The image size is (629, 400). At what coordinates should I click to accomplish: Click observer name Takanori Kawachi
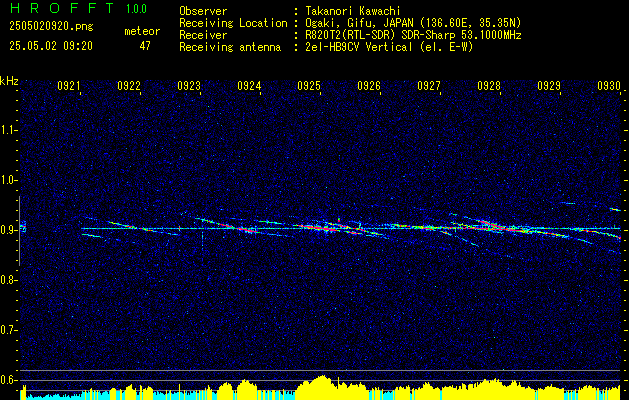352,11
